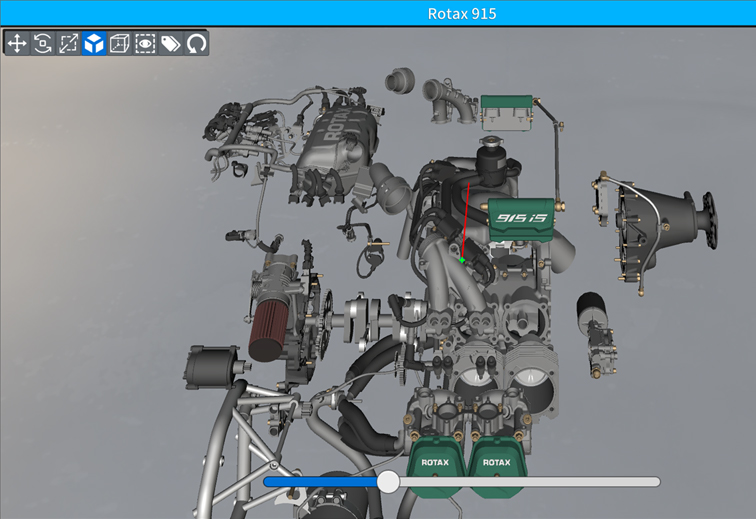
Task: Open the labels tag icon
Action: (x=171, y=43)
